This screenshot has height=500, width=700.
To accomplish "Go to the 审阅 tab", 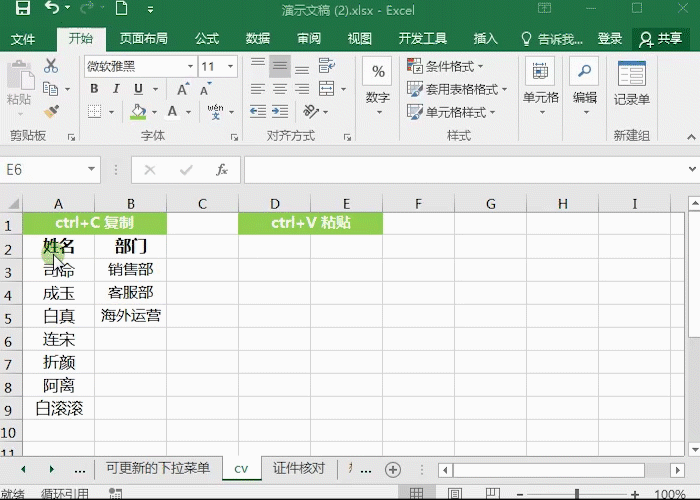I will pyautogui.click(x=309, y=39).
